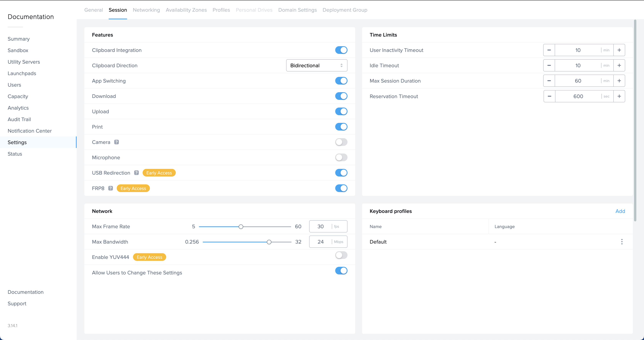Open the Documentation link in sidebar

(25, 292)
